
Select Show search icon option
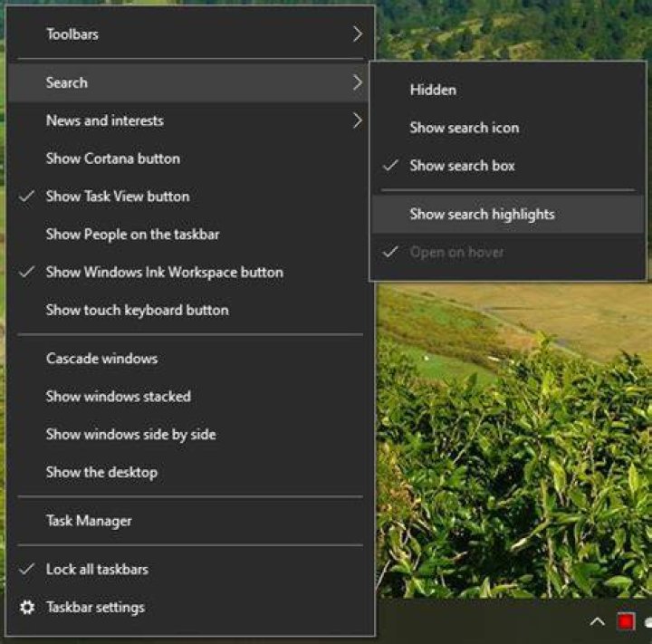[x=508, y=128]
